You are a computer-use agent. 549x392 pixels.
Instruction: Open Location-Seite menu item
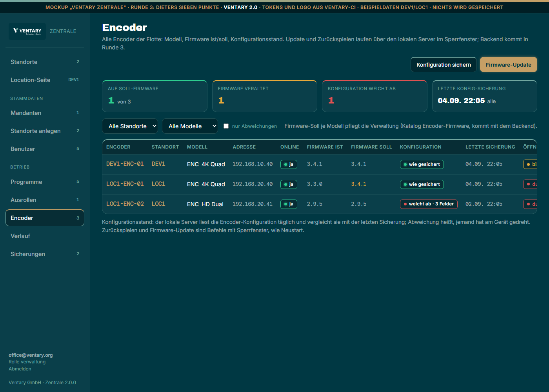point(45,80)
